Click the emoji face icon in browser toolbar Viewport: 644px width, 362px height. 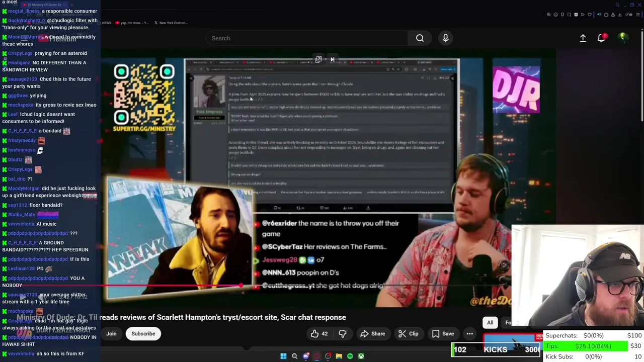point(555,15)
